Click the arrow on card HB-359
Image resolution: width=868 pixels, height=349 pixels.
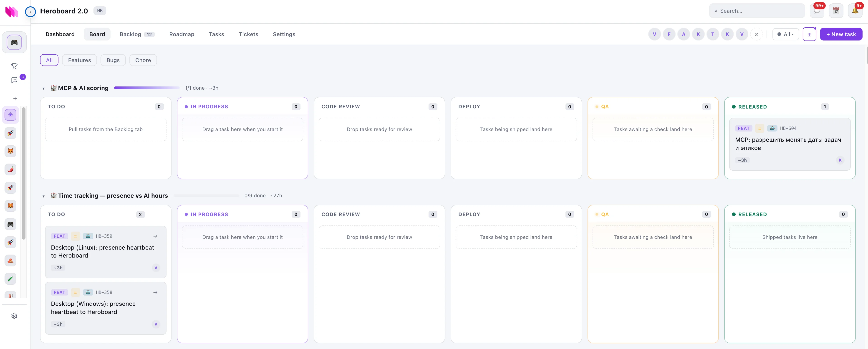click(155, 236)
